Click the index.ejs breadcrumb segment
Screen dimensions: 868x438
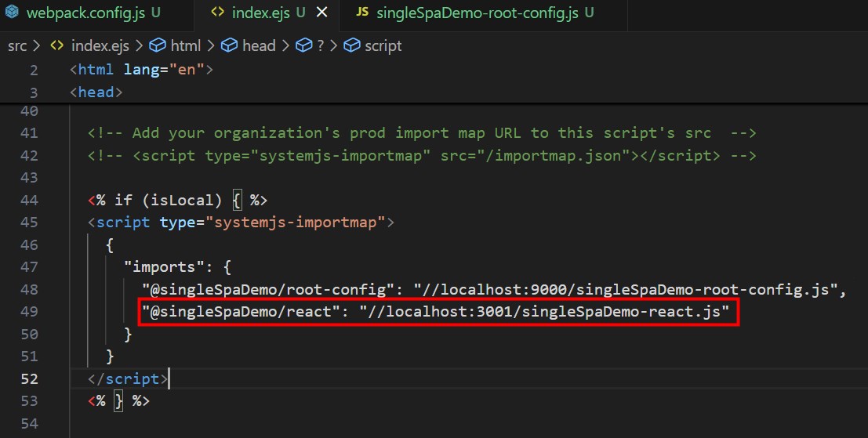100,46
